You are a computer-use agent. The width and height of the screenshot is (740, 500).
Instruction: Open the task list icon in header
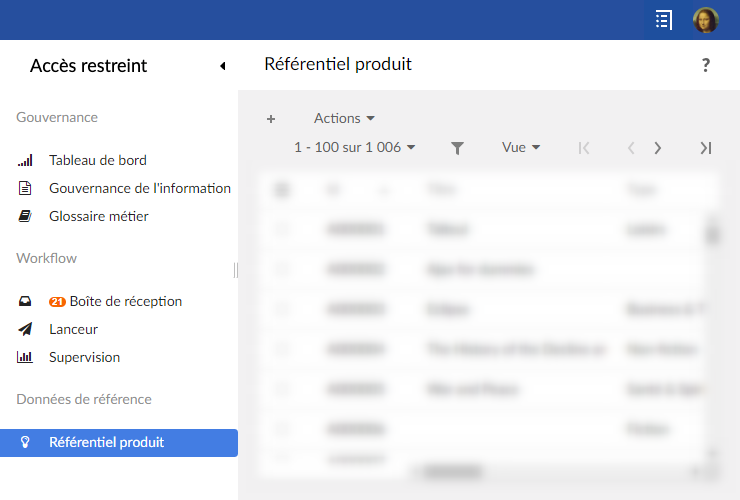664,19
